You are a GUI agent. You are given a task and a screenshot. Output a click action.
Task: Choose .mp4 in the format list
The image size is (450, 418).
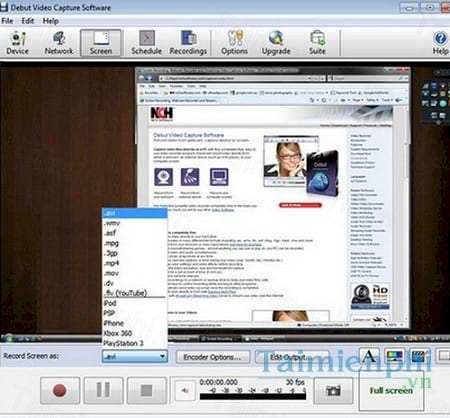point(134,263)
